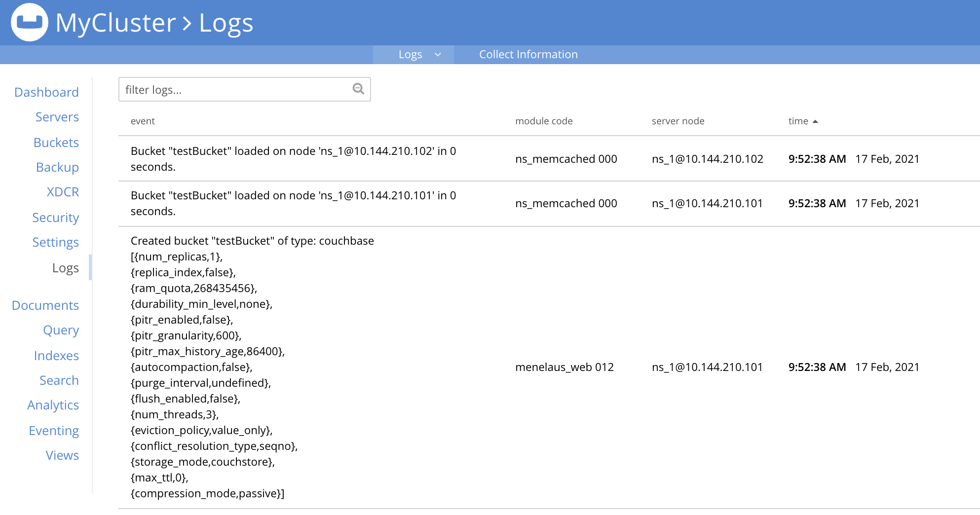Sort logs by the time column
The height and width of the screenshot is (515, 980).
[x=798, y=121]
